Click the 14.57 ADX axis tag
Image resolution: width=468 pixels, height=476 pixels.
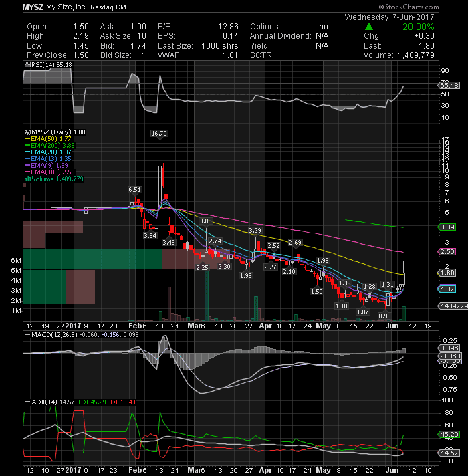(449, 453)
